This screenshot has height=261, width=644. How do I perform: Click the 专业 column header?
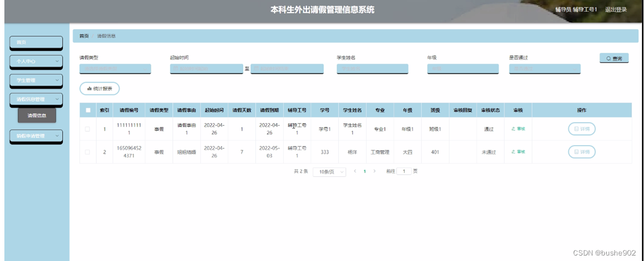click(380, 110)
